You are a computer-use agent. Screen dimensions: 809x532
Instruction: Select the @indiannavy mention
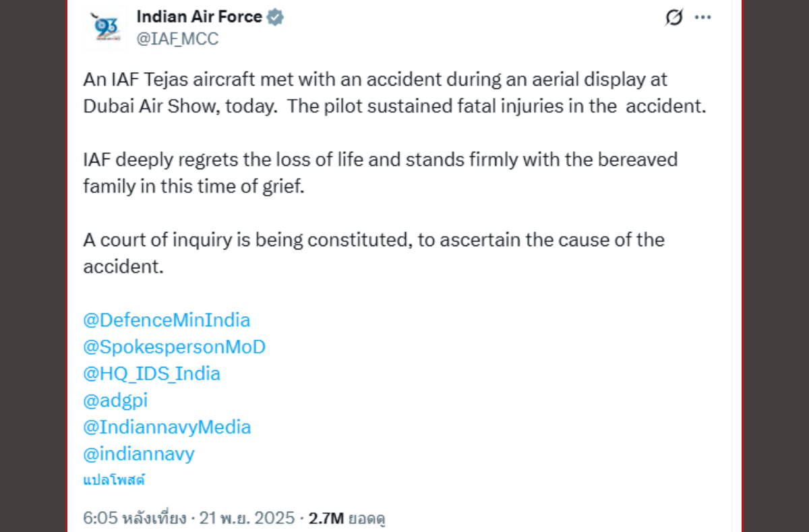coord(139,454)
